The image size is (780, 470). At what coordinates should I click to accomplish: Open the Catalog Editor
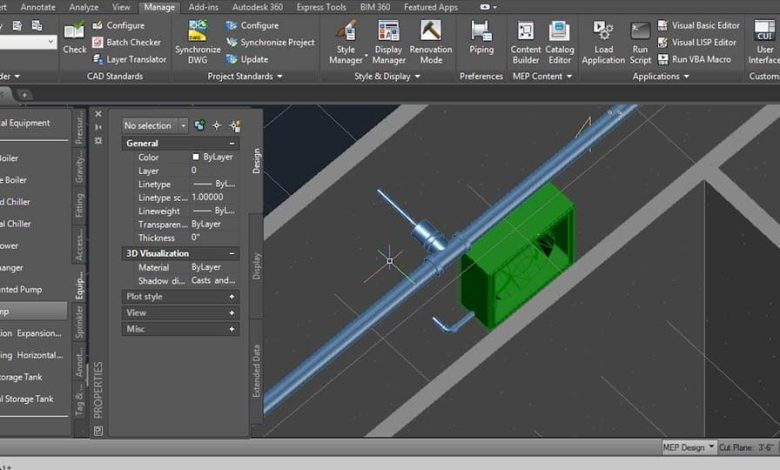click(x=559, y=42)
